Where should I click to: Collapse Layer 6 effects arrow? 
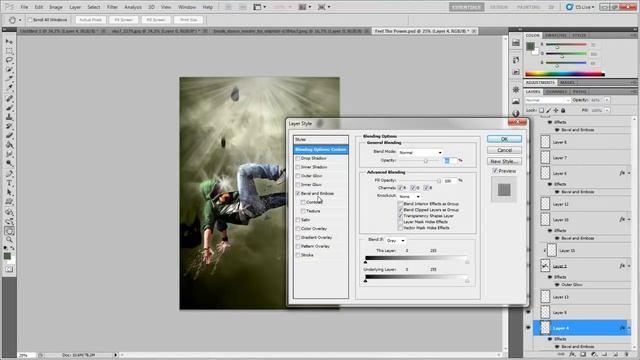point(629,173)
